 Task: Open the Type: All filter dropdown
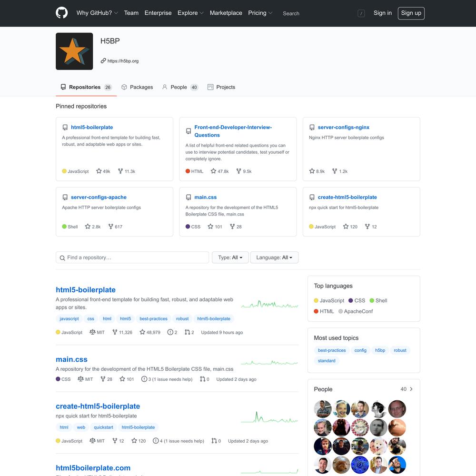click(230, 258)
